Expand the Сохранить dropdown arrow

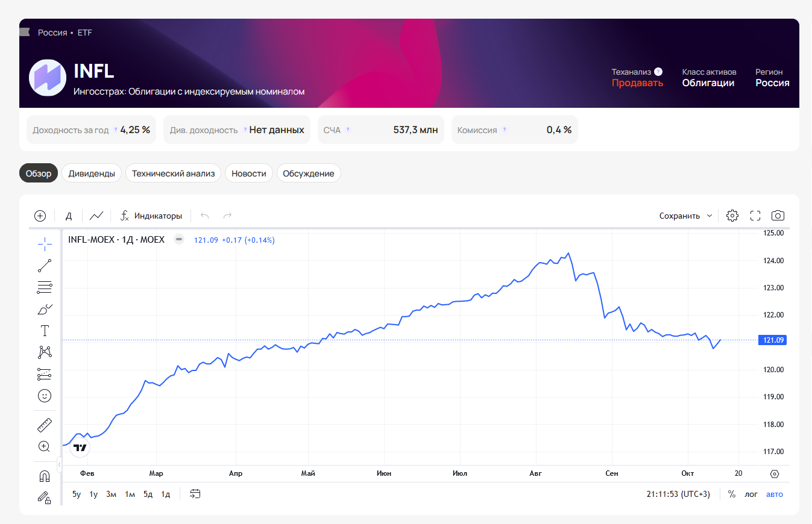(x=710, y=216)
